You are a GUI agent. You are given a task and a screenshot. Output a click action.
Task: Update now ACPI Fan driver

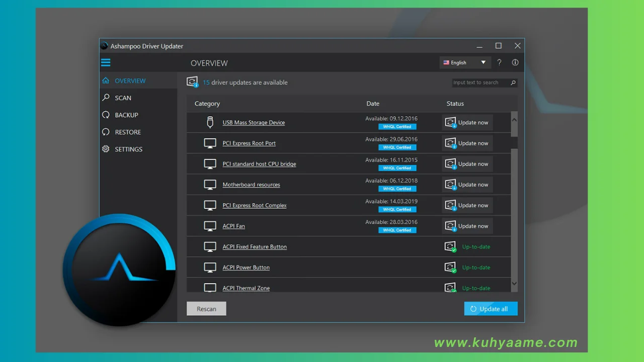tap(467, 226)
